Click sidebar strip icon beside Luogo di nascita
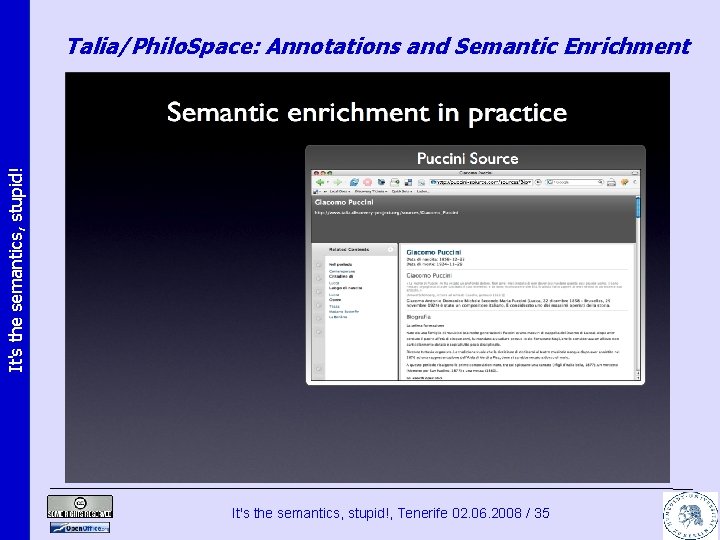Screen dimensions: 720x540 pos(318,292)
